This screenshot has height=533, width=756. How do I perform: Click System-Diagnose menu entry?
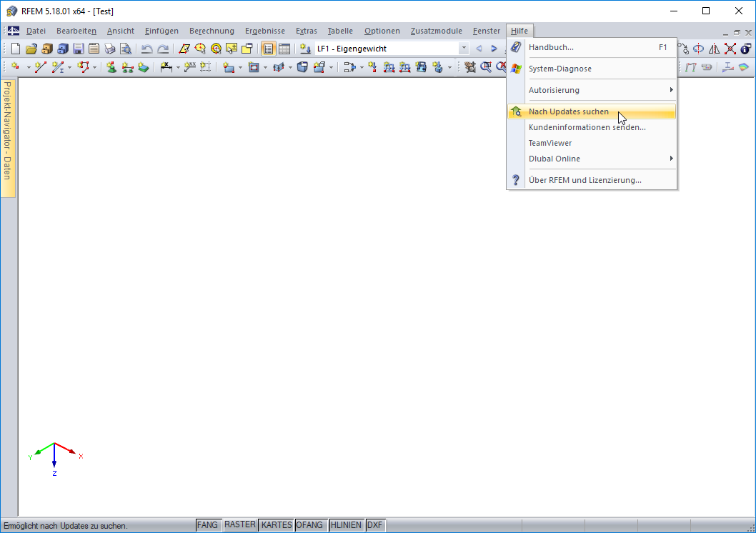point(592,69)
